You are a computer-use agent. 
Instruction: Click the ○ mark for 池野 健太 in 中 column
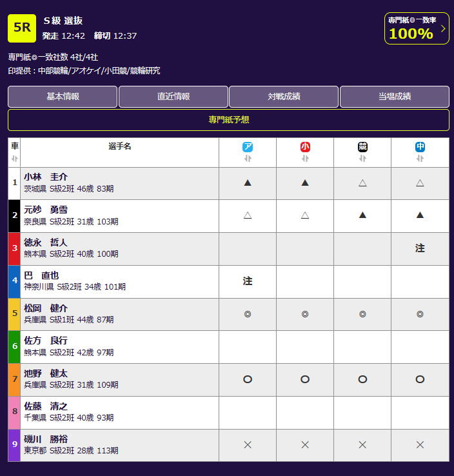(x=420, y=379)
